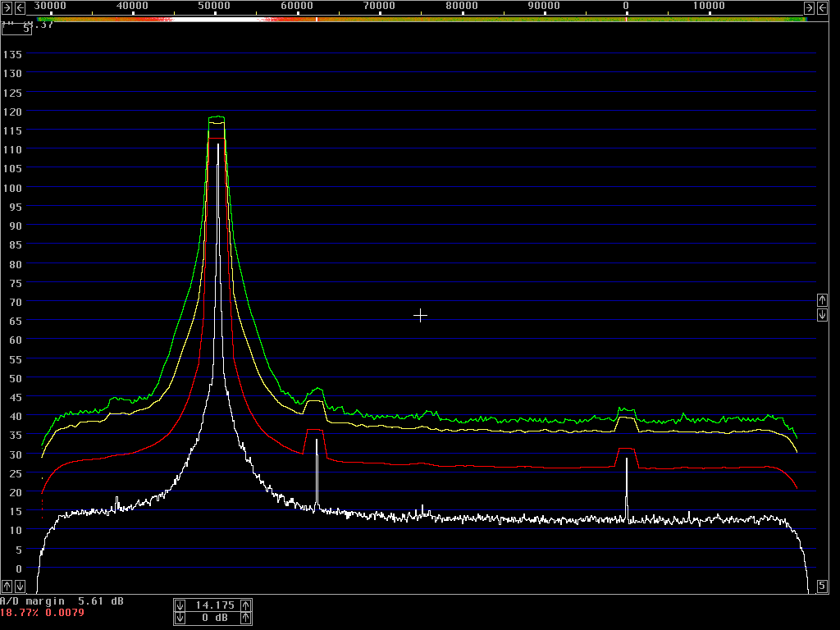Click the 5 box below the scale's left end
Screen dimensions: 840x630
(16, 29)
